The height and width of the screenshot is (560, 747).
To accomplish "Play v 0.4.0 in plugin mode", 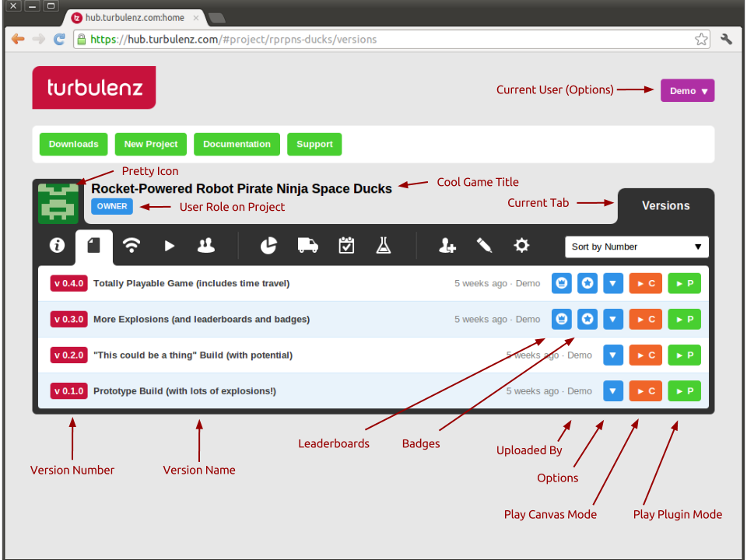I will (684, 283).
